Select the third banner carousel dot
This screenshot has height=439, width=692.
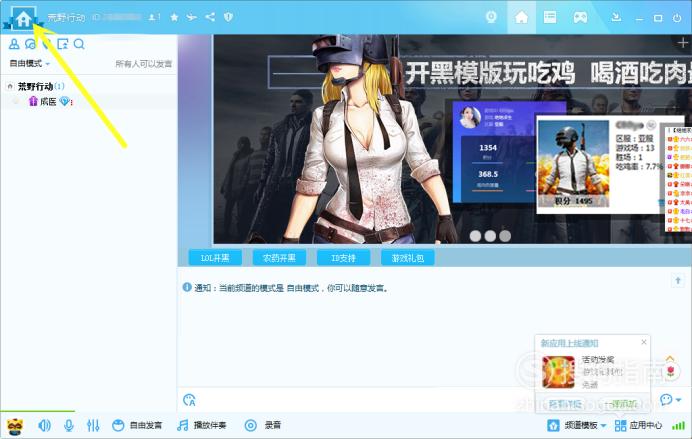(x=505, y=236)
